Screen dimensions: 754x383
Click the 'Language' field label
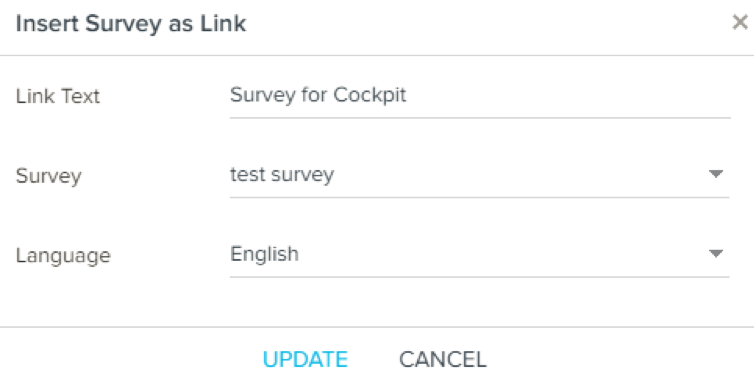click(x=63, y=255)
